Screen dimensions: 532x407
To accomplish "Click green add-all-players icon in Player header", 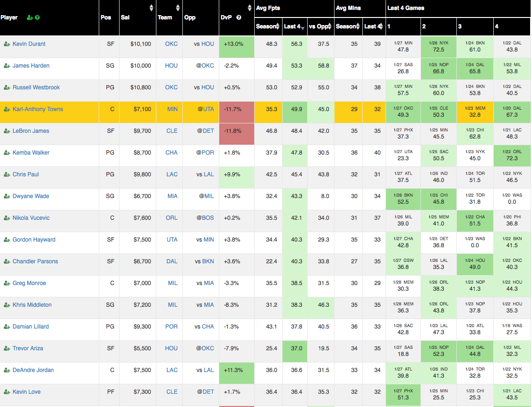I will (x=30, y=17).
